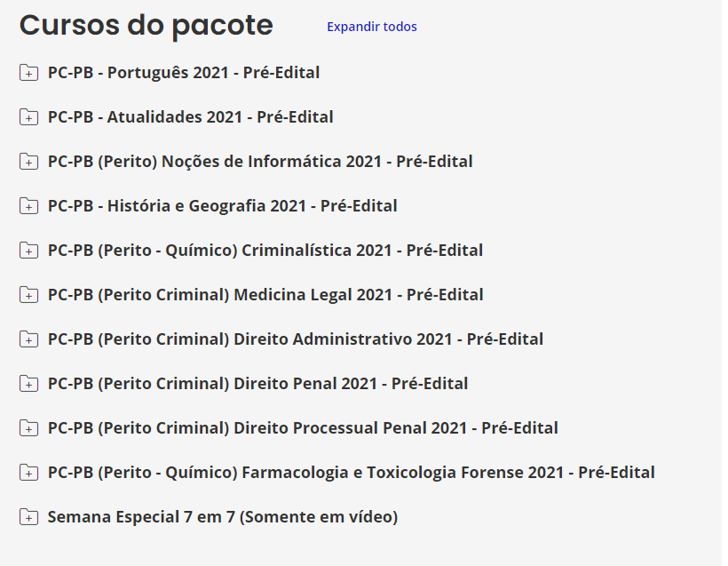Expand folder icon beside Direito Processual Penal
Image resolution: width=728 pixels, height=566 pixels.
pos(28,428)
